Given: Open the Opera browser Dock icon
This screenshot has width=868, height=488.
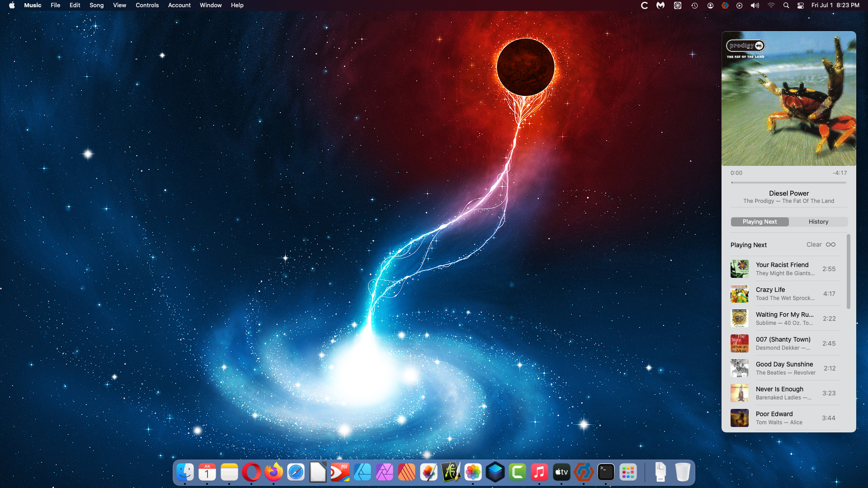Looking at the screenshot, I should tap(251, 473).
